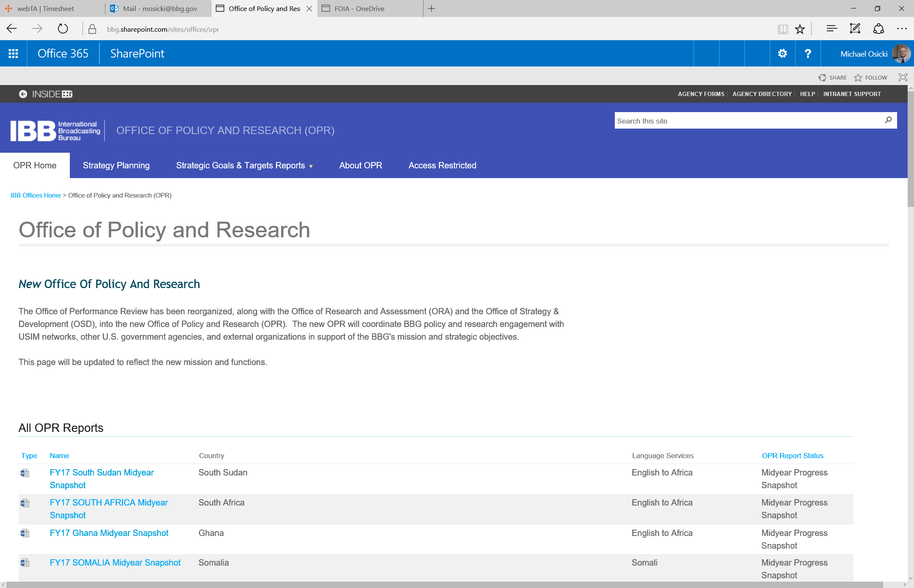This screenshot has height=588, width=914.
Task: Click the search magnifier icon
Action: pyautogui.click(x=888, y=120)
